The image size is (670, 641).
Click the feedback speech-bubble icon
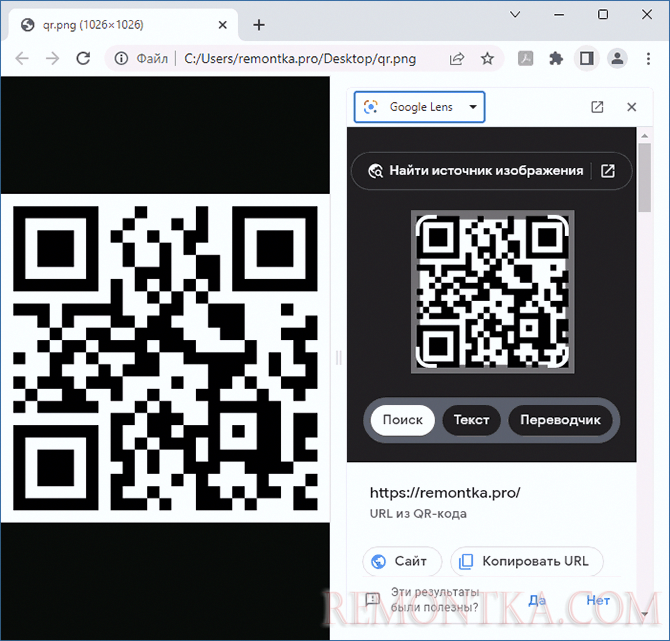373,600
